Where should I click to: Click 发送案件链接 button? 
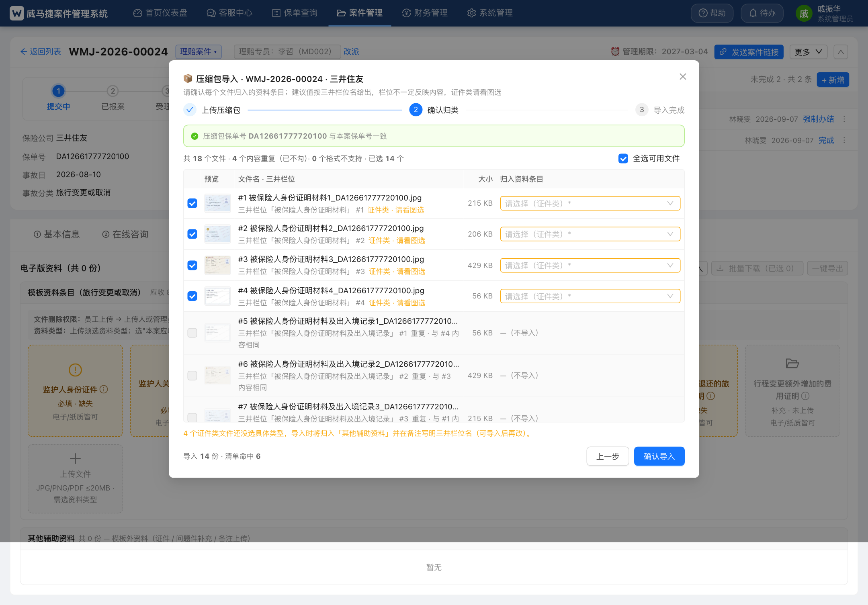click(749, 52)
